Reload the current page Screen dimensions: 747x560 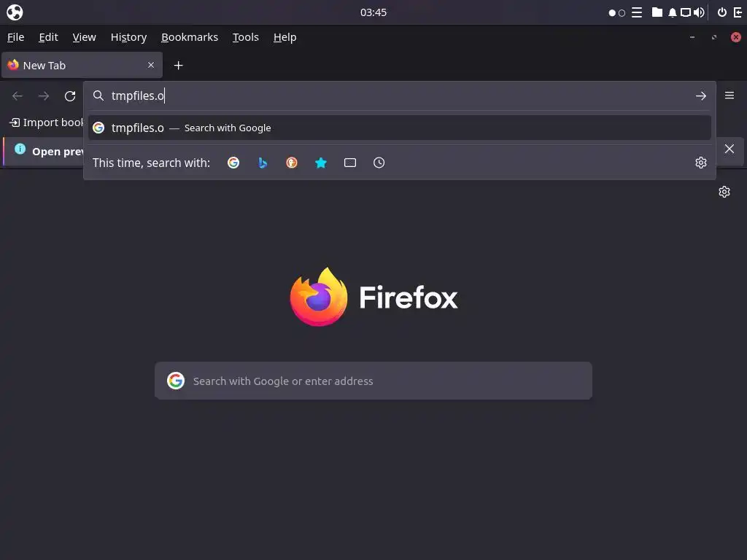[70, 96]
